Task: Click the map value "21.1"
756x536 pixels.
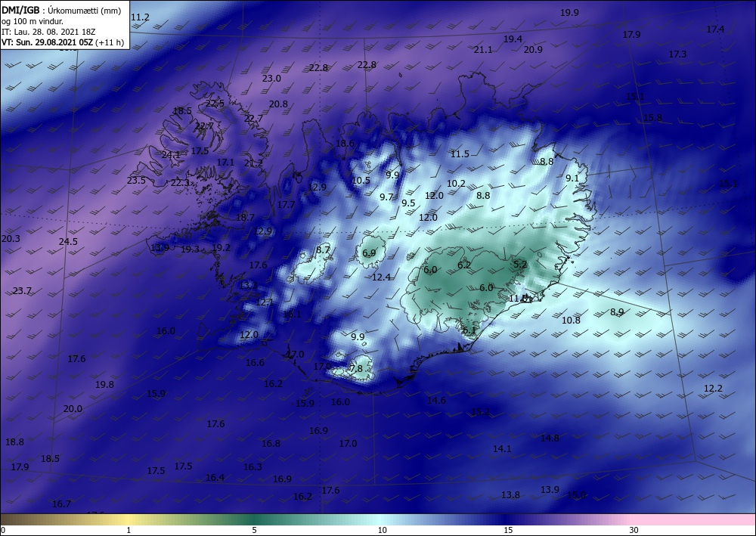Action: pos(483,50)
